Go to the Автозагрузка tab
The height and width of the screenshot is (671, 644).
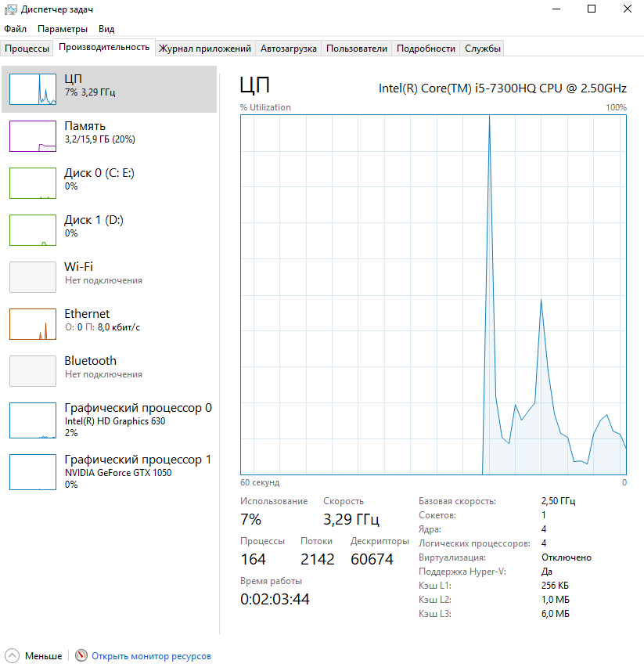(288, 49)
